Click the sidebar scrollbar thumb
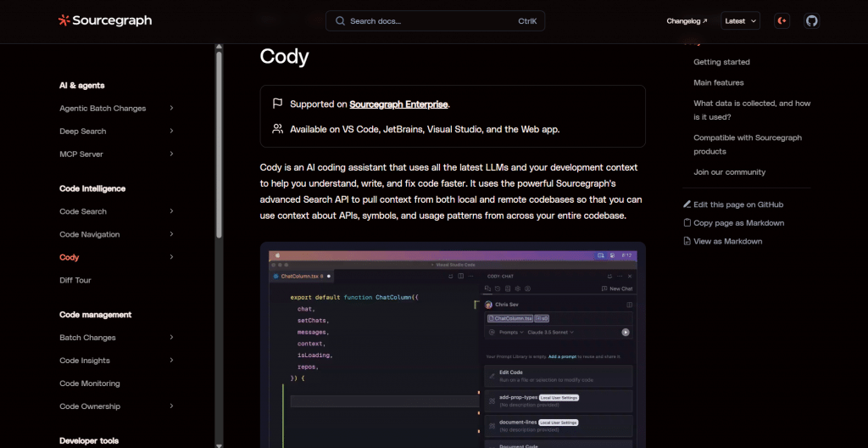The image size is (868, 448). tap(220, 144)
